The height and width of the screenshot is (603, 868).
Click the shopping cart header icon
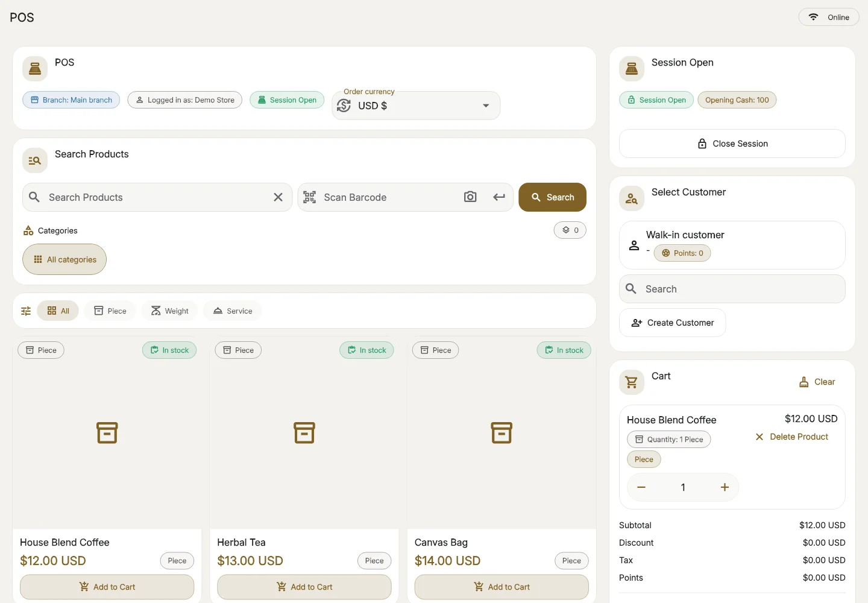pyautogui.click(x=632, y=382)
